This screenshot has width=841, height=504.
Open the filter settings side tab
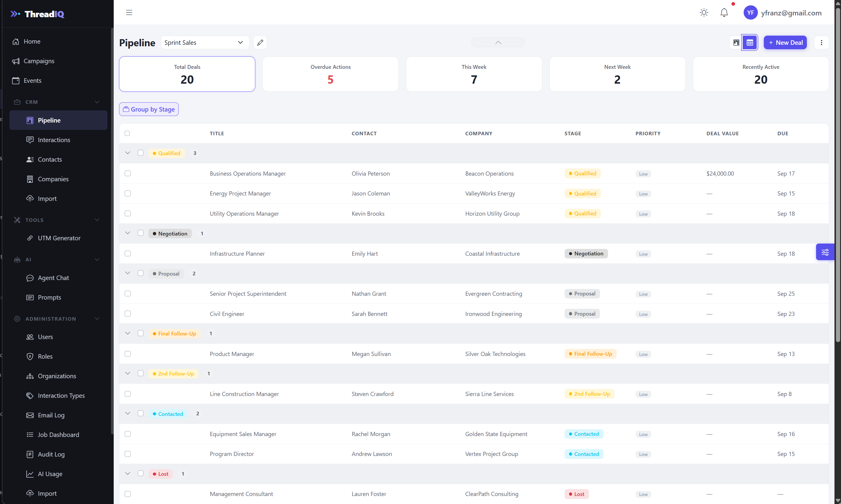825,252
